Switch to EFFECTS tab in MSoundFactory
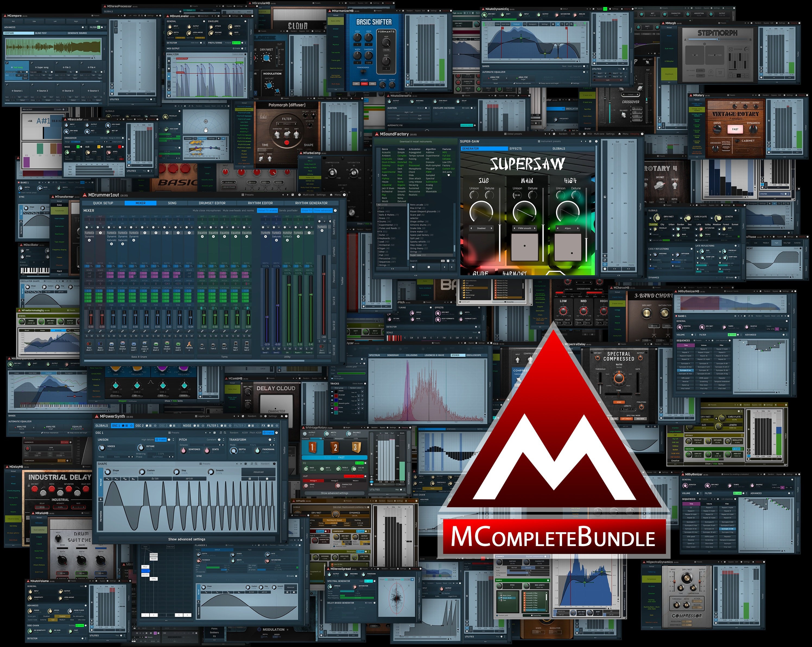The width and height of the screenshot is (812, 647). 529,149
